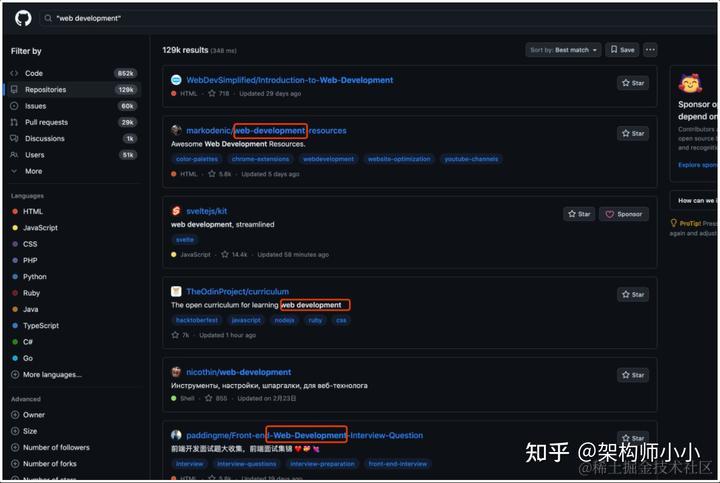The height and width of the screenshot is (483, 720).
Task: Star the markodenic repository
Action: (633, 134)
